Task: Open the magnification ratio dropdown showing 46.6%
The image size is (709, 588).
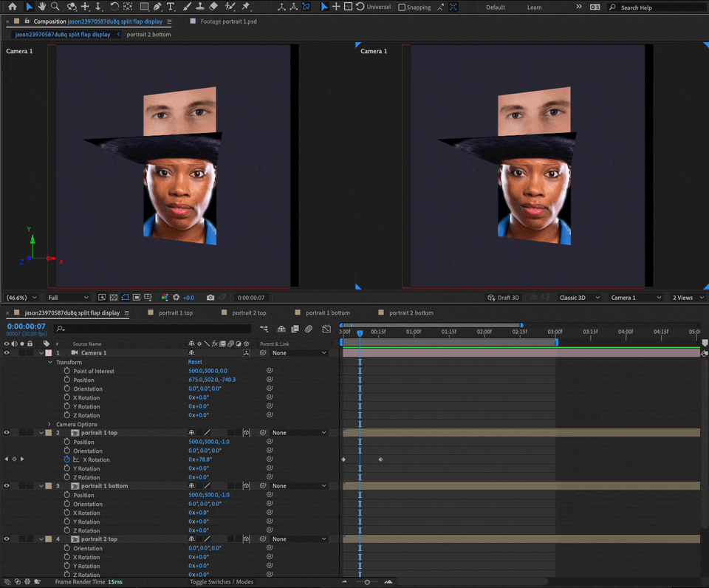Action: coord(21,297)
